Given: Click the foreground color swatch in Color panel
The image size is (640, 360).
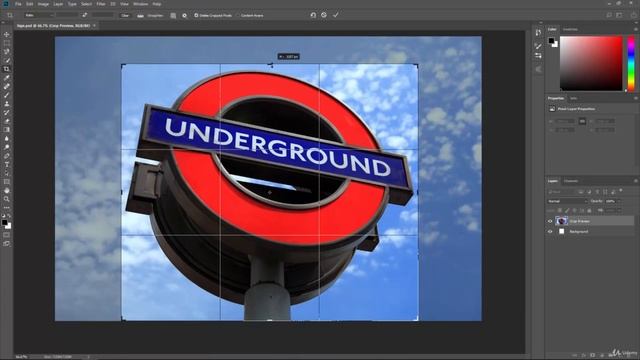Looking at the screenshot, I should pyautogui.click(x=551, y=40).
